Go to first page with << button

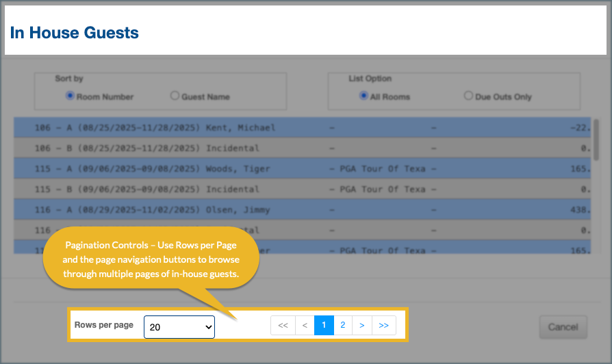[283, 326]
